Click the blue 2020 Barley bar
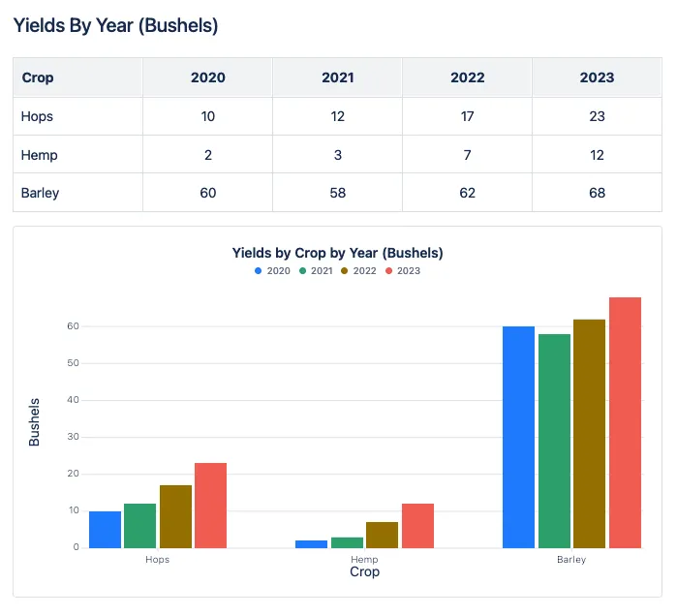677x616 pixels. (x=518, y=437)
